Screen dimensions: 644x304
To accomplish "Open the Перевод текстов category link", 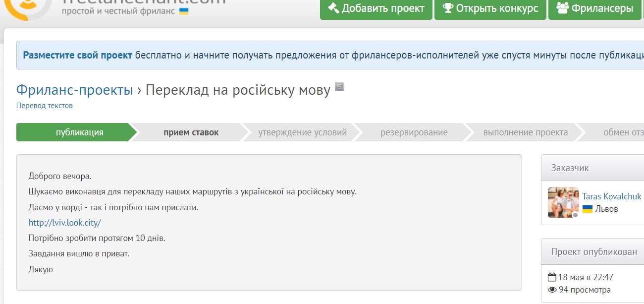I will [x=45, y=106].
